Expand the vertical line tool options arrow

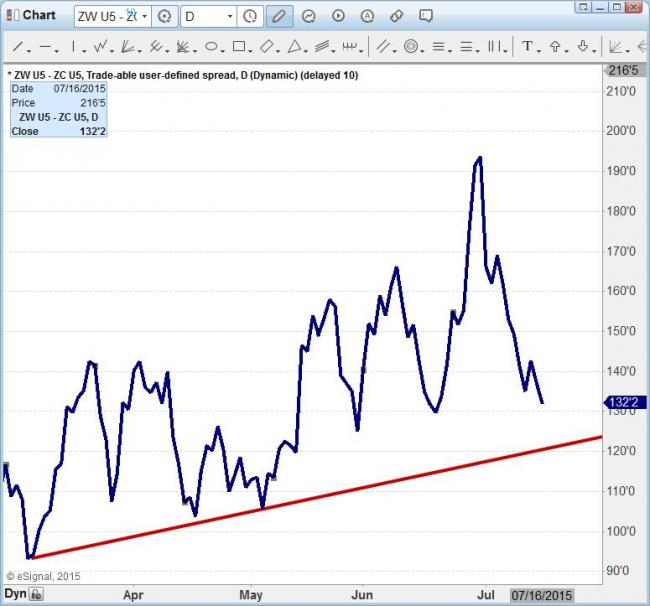pos(84,51)
